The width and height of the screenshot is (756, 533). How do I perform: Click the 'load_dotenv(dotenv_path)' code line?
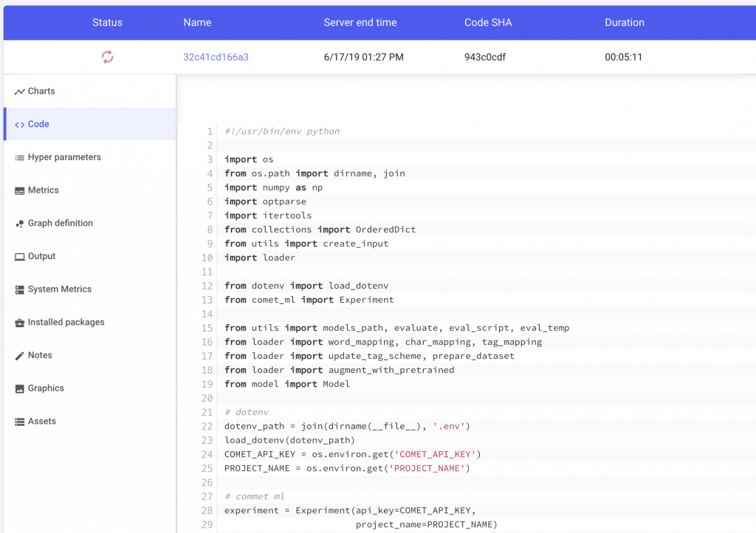[x=289, y=440]
